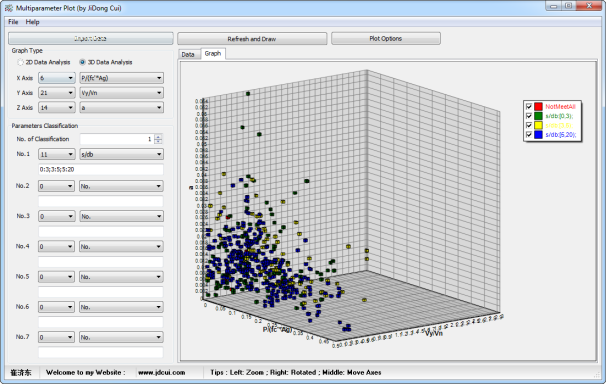This screenshot has width=606, height=384.
Task: Decrease No. of Classification with down arrow
Action: point(158,141)
